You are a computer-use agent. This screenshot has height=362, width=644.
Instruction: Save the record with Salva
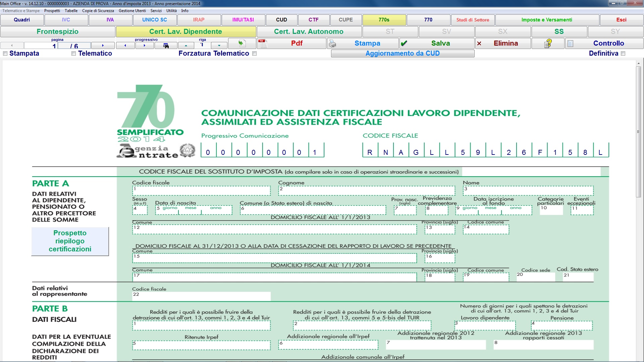437,43
